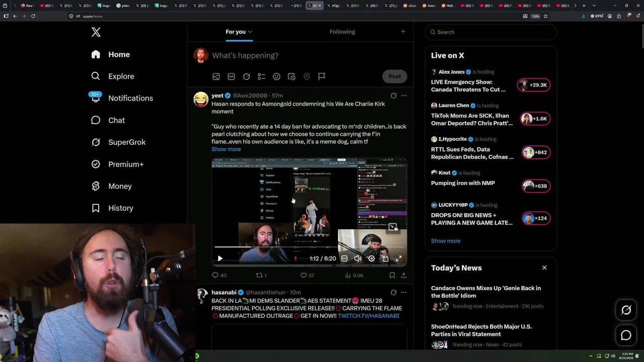Image resolution: width=644 pixels, height=362 pixels.
Task: Switch video to picture-in-picture mode
Action: tap(385, 258)
